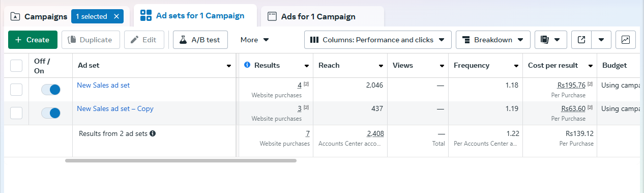Click the A/B test flask button

pyautogui.click(x=200, y=40)
